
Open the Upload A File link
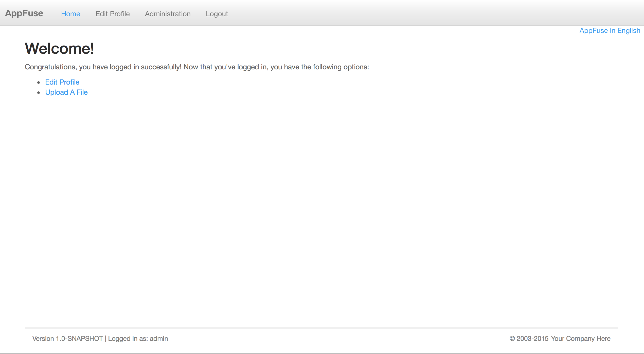66,92
